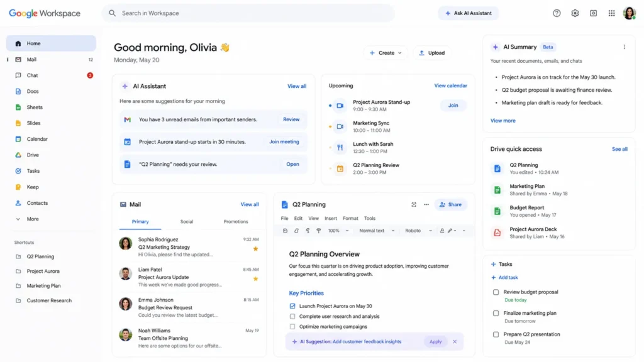644x362 pixels.
Task: Open the settings gear icon
Action: pyautogui.click(x=575, y=13)
